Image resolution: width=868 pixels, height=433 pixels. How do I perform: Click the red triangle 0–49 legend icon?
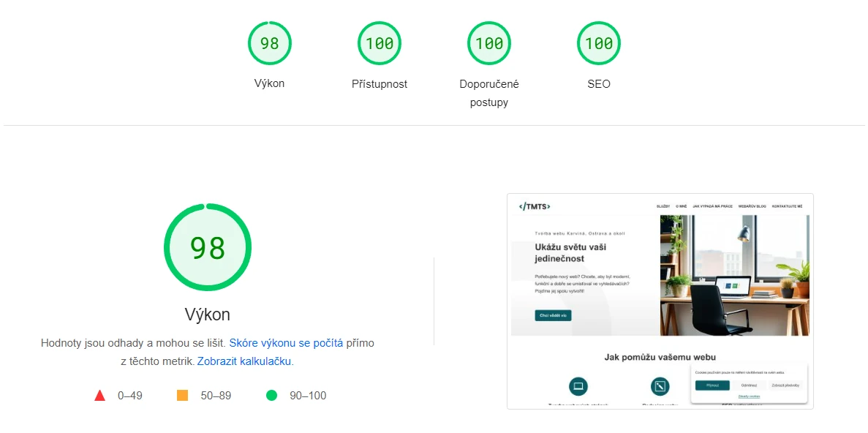tap(99, 396)
